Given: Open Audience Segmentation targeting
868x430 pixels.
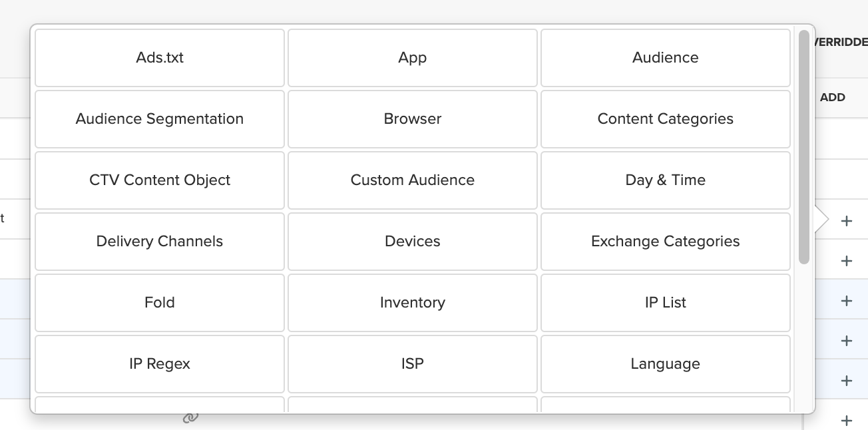Looking at the screenshot, I should coord(160,119).
